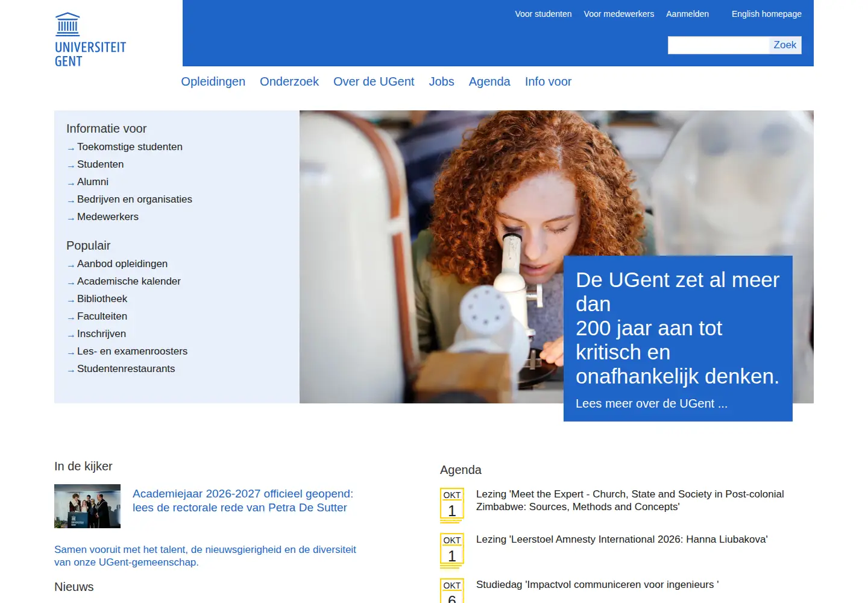Click the Agenda section heading
Screen dimensions: 868x603
pos(461,470)
